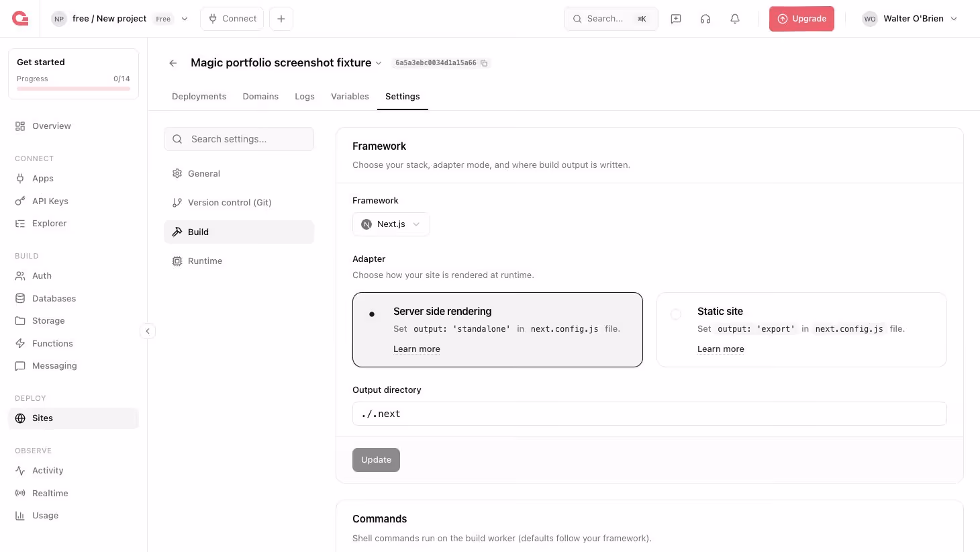Image resolution: width=980 pixels, height=552 pixels.
Task: Click the Output directory field
Action: [x=650, y=414]
